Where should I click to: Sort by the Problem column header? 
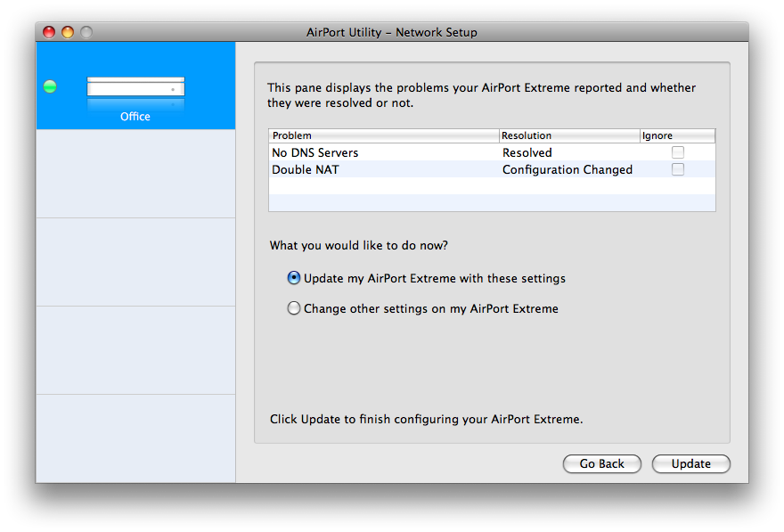[x=383, y=135]
